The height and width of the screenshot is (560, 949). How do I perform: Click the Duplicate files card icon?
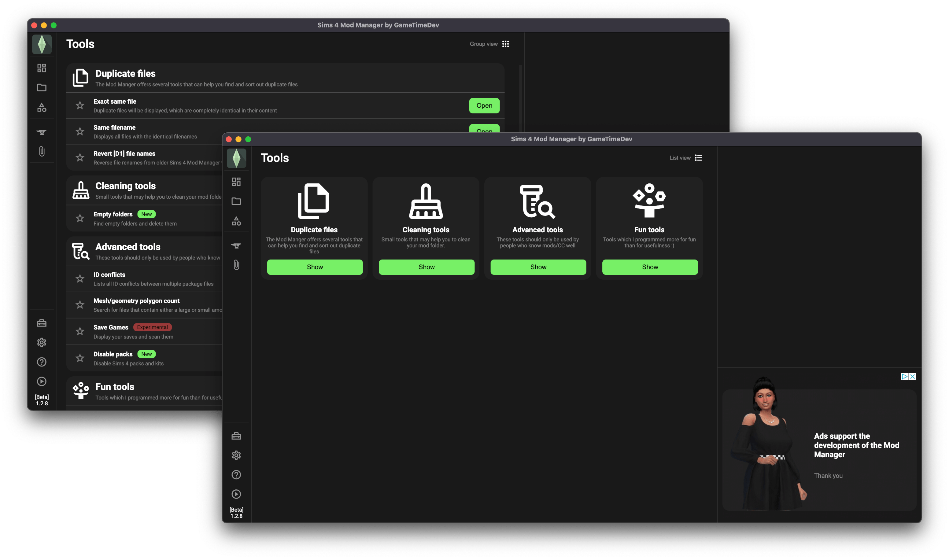click(314, 201)
